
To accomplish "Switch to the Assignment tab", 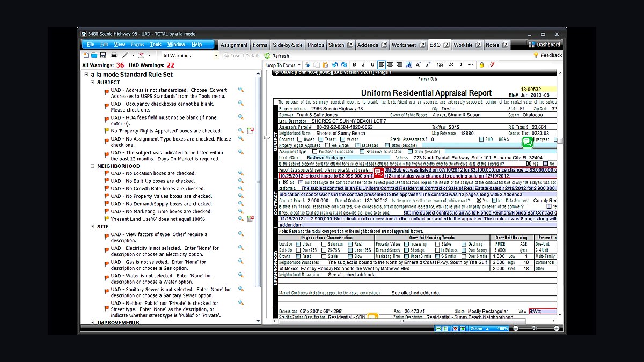I will coord(234,45).
